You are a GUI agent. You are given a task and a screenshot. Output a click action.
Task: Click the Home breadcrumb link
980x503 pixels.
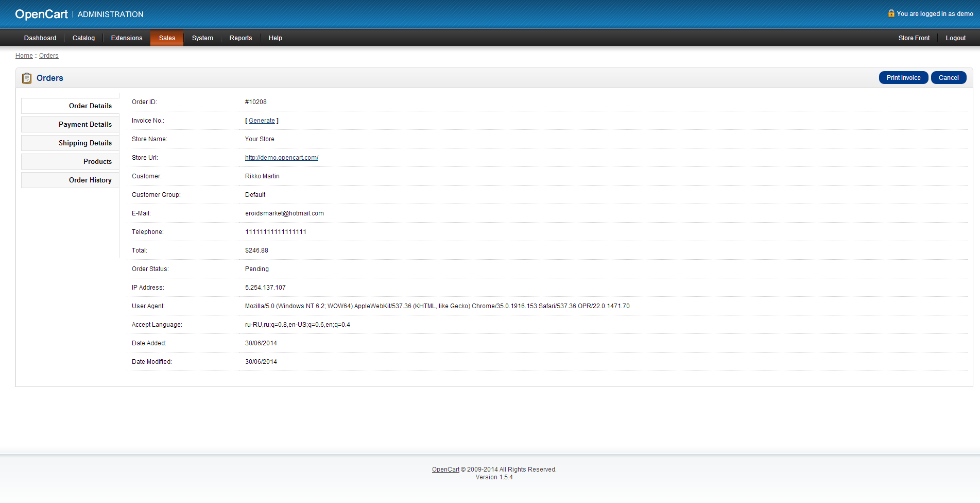tap(24, 56)
